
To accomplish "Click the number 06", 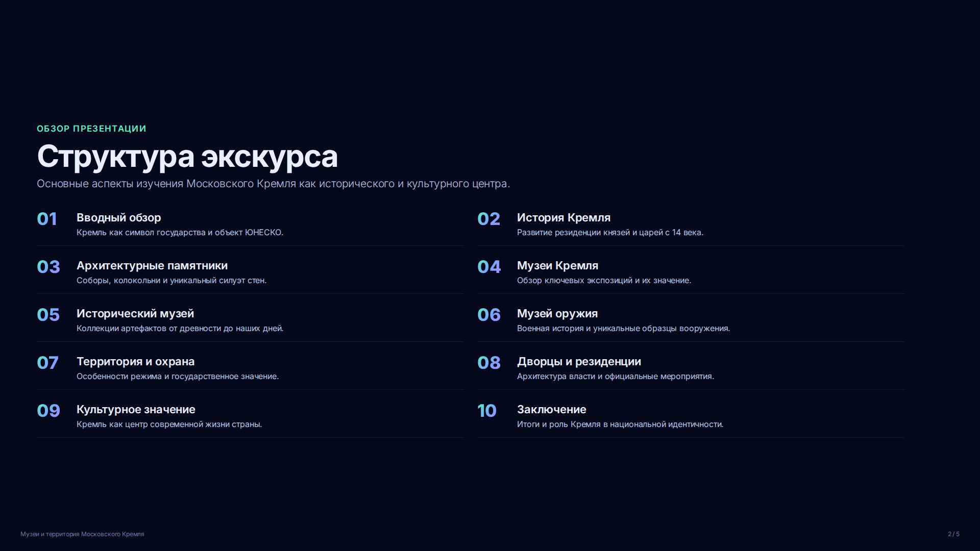I will point(488,315).
